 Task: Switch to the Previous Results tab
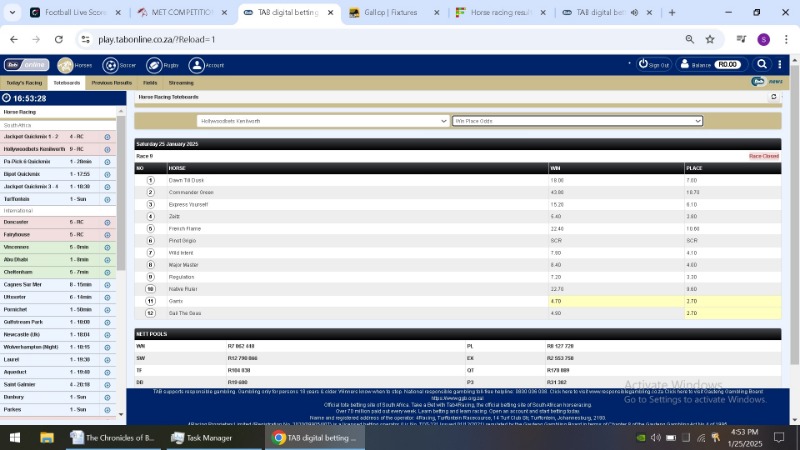(x=111, y=83)
